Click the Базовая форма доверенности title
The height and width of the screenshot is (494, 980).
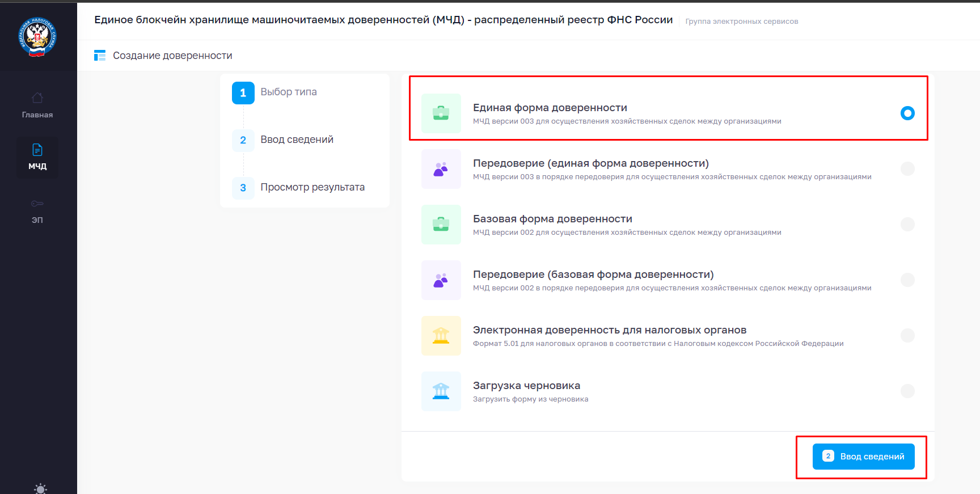click(x=552, y=219)
